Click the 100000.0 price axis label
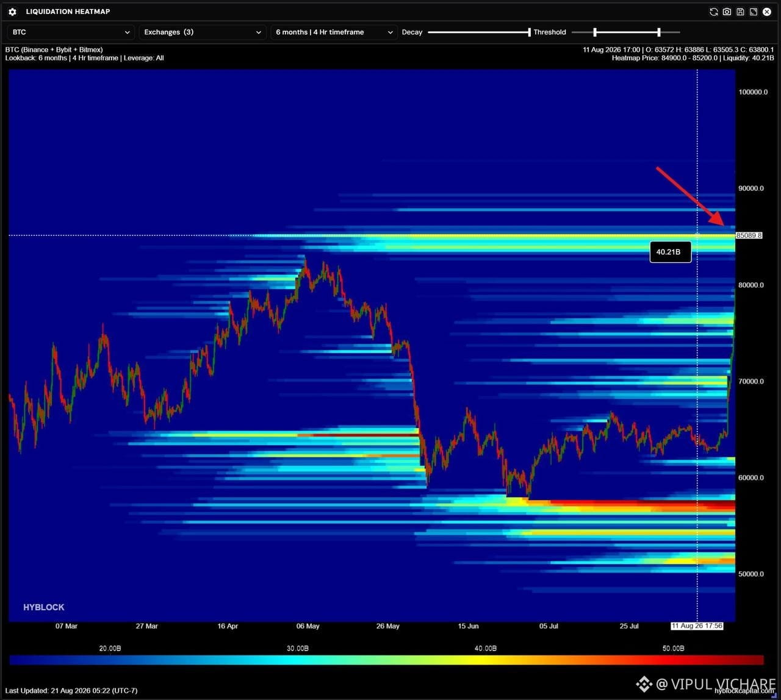 [754, 92]
